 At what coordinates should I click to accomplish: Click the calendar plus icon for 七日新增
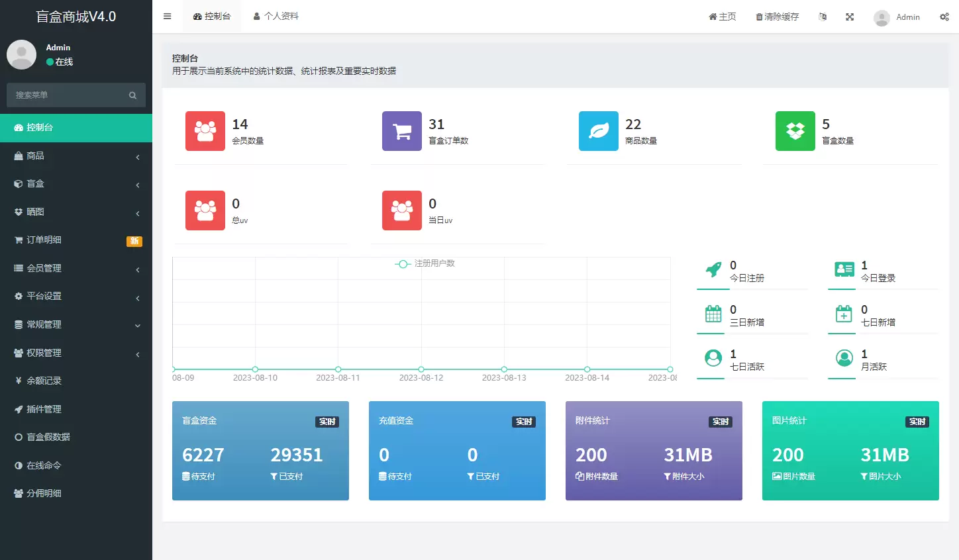[844, 314]
